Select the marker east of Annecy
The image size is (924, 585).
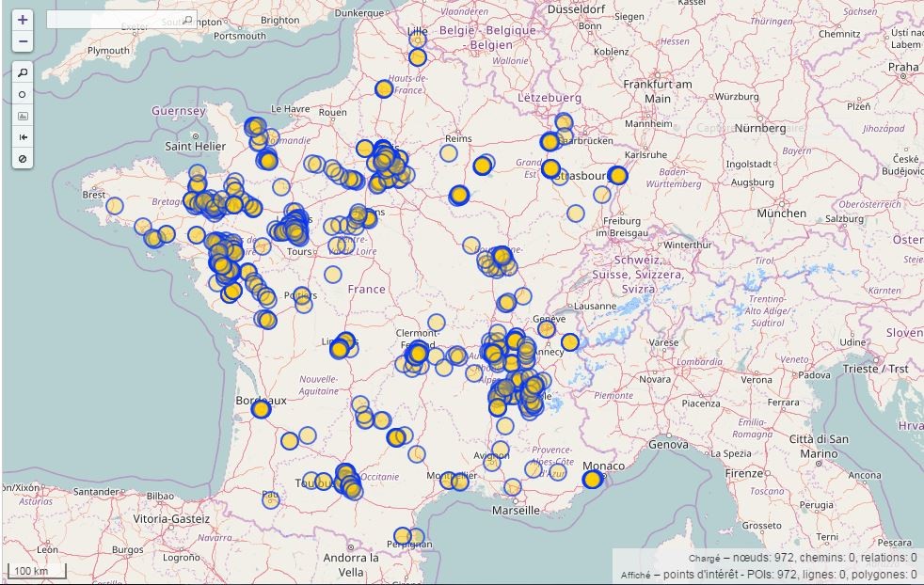(570, 342)
